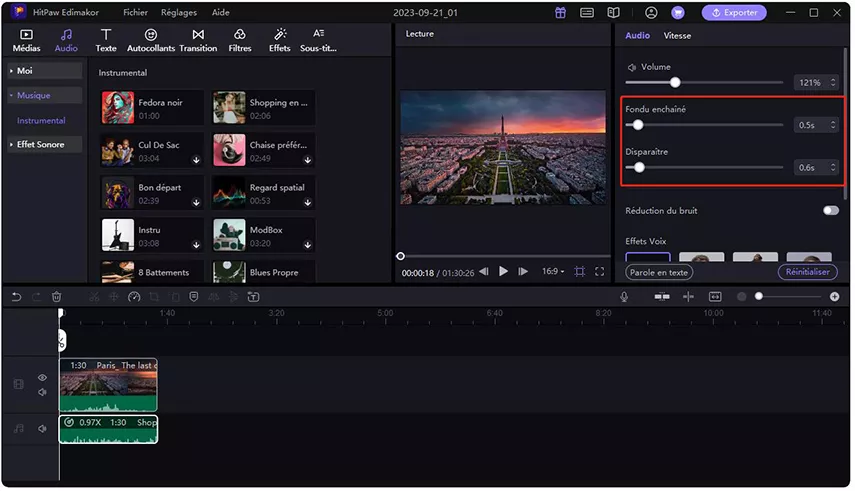Download the Cul De Sac track

tap(196, 160)
